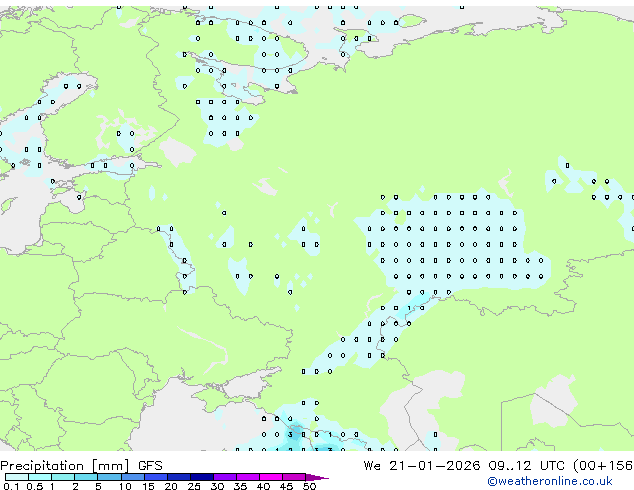The image size is (634, 490).
Task: Click the 25–30 mm navy legend swatch
Action: point(201,477)
